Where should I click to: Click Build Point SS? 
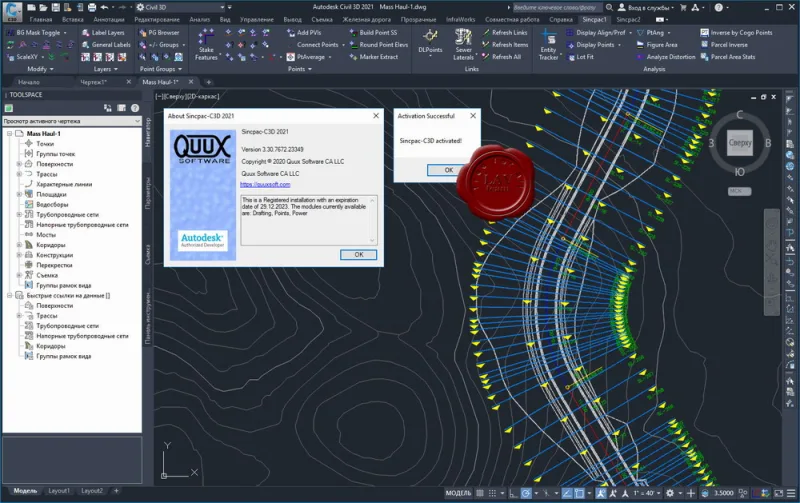pos(373,32)
